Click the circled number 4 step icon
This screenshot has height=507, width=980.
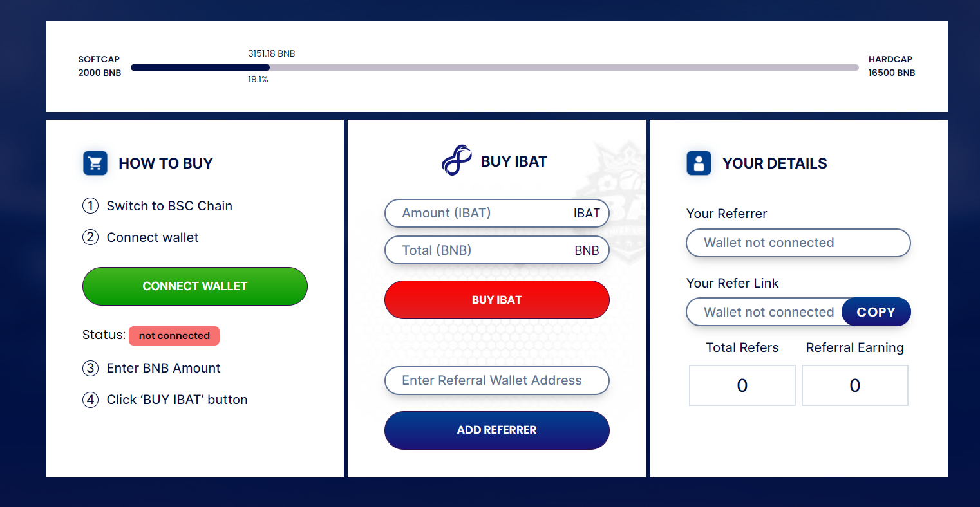coord(90,400)
